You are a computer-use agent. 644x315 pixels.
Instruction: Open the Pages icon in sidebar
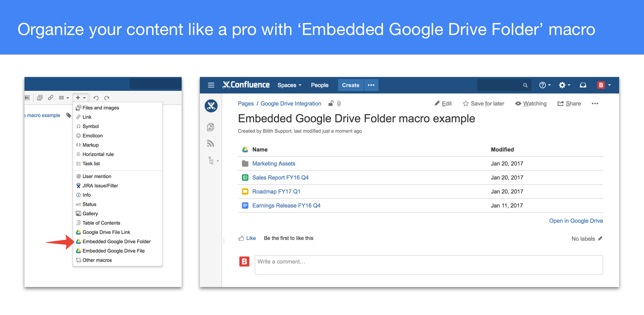click(210, 127)
